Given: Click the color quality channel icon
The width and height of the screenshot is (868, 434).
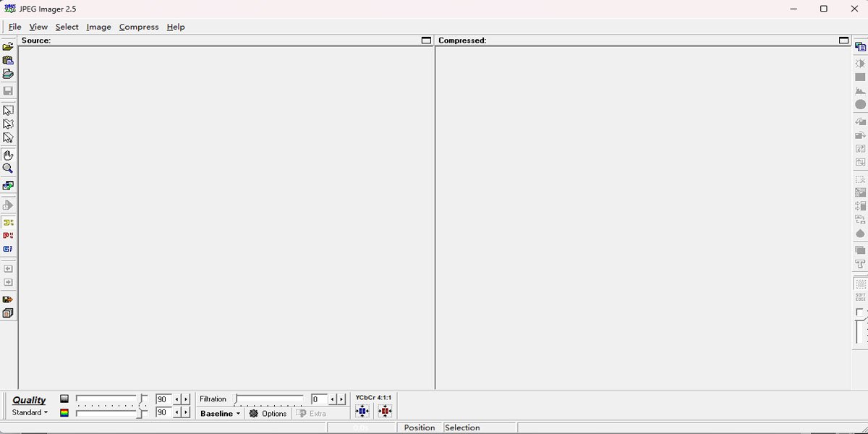Looking at the screenshot, I should point(64,411).
